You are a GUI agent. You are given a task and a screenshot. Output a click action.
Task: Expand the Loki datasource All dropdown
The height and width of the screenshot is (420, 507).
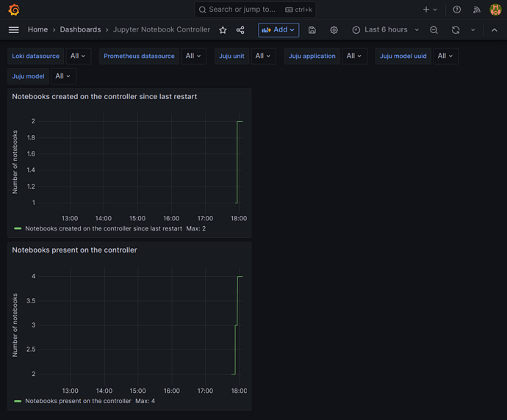click(78, 56)
